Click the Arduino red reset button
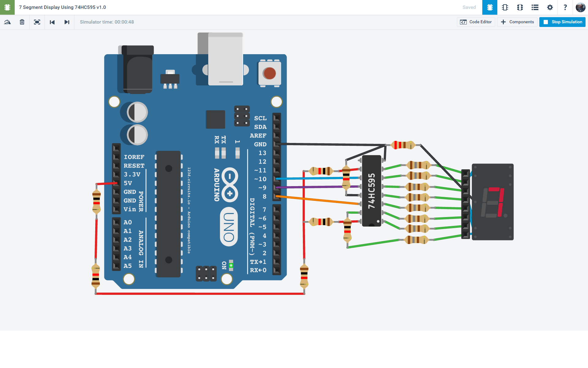Screen dimensions: 588x368 tap(269, 73)
